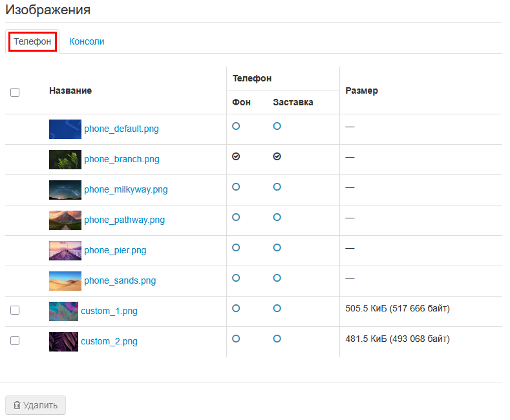The height and width of the screenshot is (420, 510).
Task: Select phone_milkyway.png as Заставка
Action: click(277, 187)
